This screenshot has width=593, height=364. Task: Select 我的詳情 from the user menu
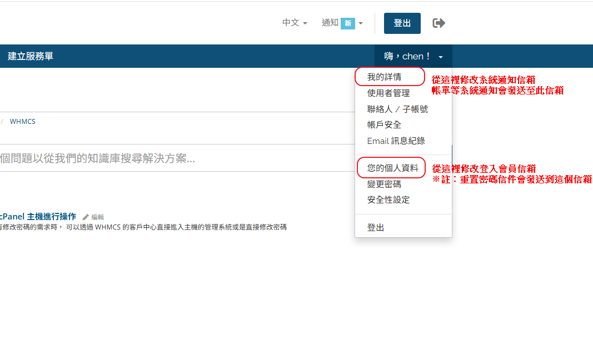pyautogui.click(x=384, y=77)
